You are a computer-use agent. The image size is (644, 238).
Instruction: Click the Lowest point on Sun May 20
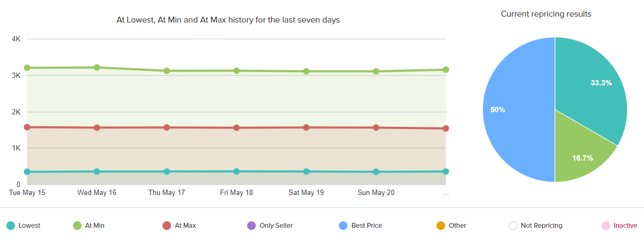click(376, 172)
